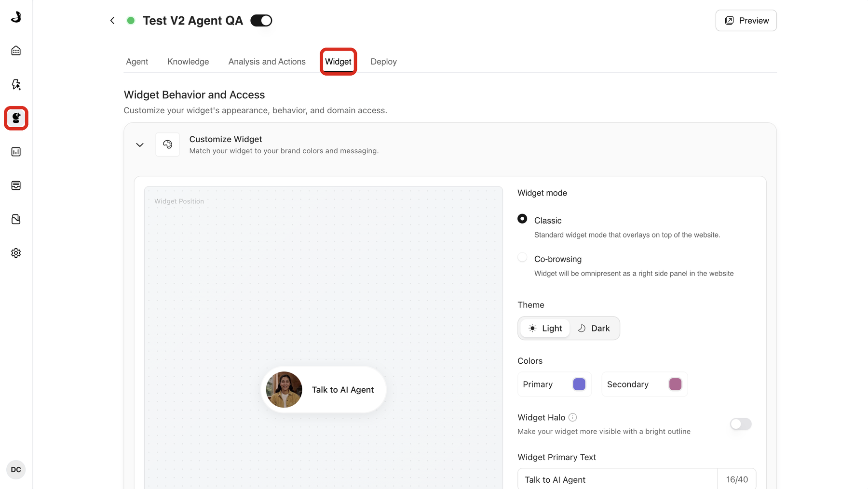The image size is (868, 489).
Task: Click the Widget Halo info icon
Action: pos(572,418)
